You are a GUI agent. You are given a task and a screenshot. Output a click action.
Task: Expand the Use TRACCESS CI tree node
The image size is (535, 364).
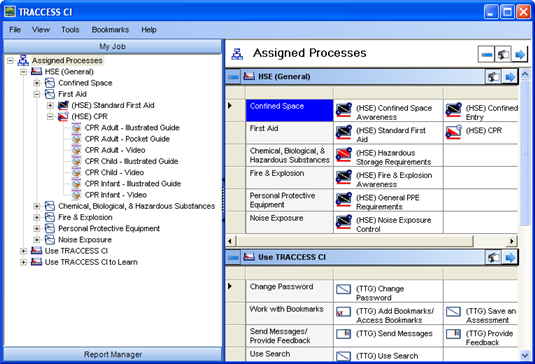point(24,251)
